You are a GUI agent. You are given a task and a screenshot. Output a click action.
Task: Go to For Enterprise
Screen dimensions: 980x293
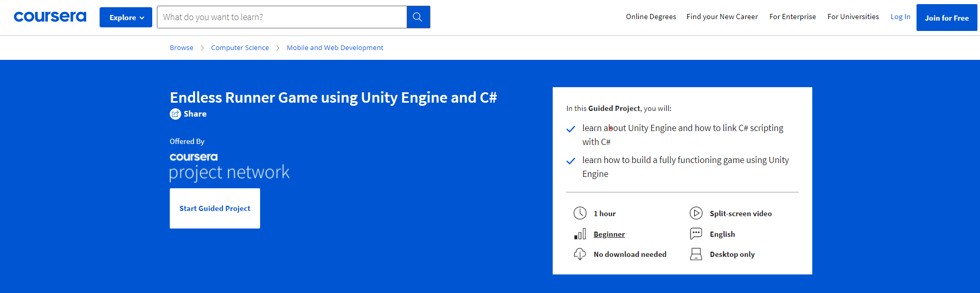coord(793,17)
